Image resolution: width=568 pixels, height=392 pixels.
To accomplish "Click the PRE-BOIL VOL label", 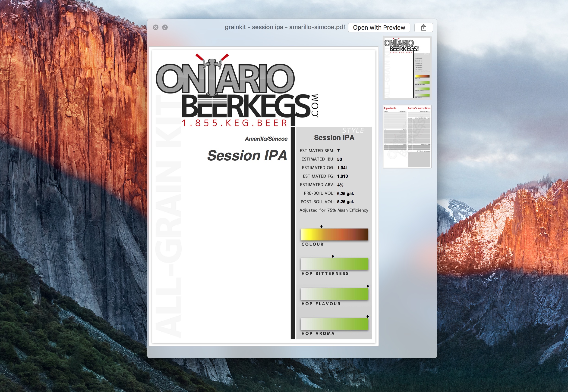I will coord(319,193).
